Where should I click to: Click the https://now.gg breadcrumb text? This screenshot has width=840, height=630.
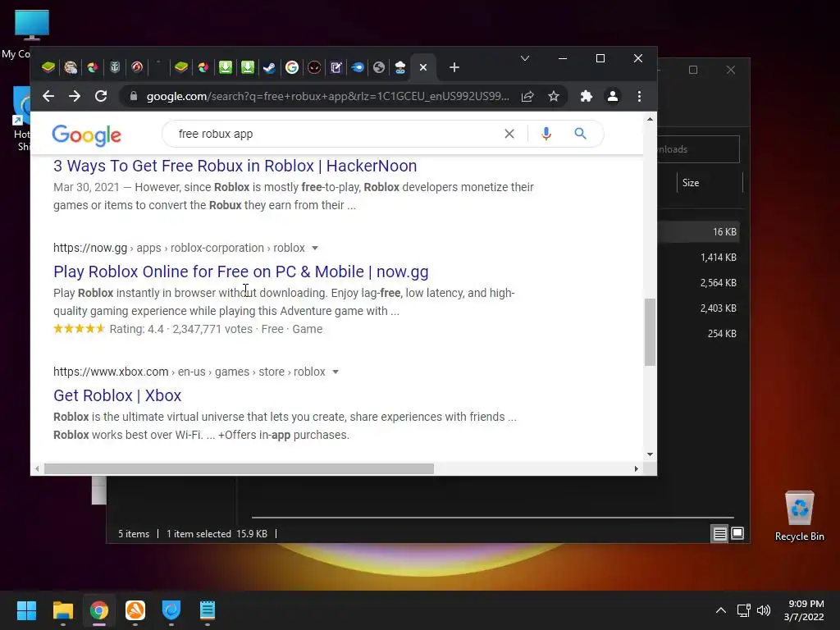[x=90, y=248]
